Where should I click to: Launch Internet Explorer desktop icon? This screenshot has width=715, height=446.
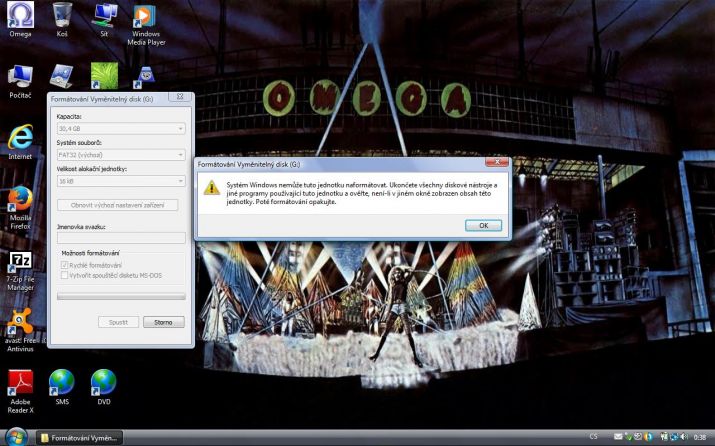[20, 141]
